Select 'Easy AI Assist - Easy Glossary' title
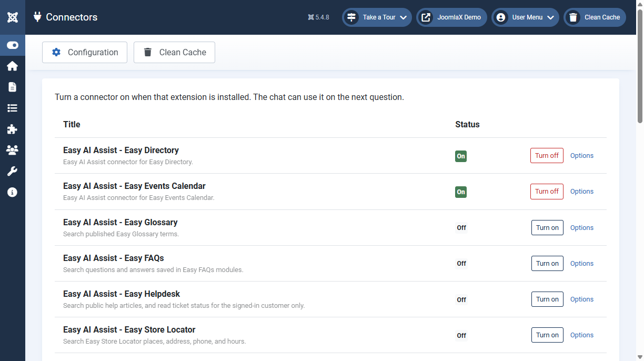The width and height of the screenshot is (644, 361). click(x=120, y=223)
